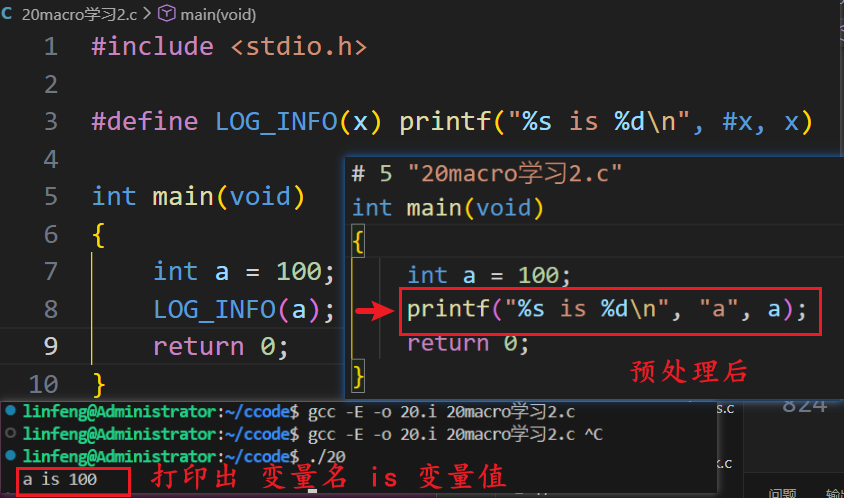Click the blue status dot beside the ./20 command
The height and width of the screenshot is (498, 844).
click(x=10, y=455)
